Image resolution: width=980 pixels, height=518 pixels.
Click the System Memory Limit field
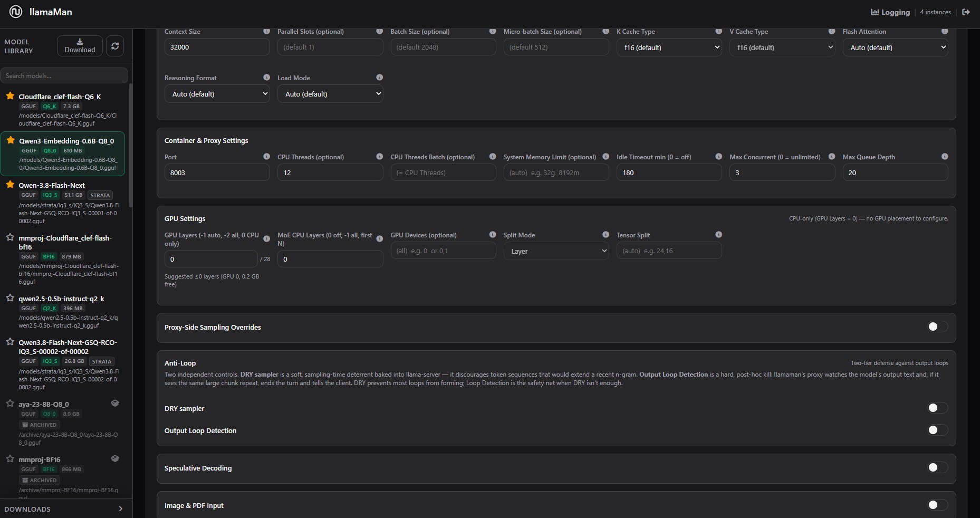[x=556, y=172]
